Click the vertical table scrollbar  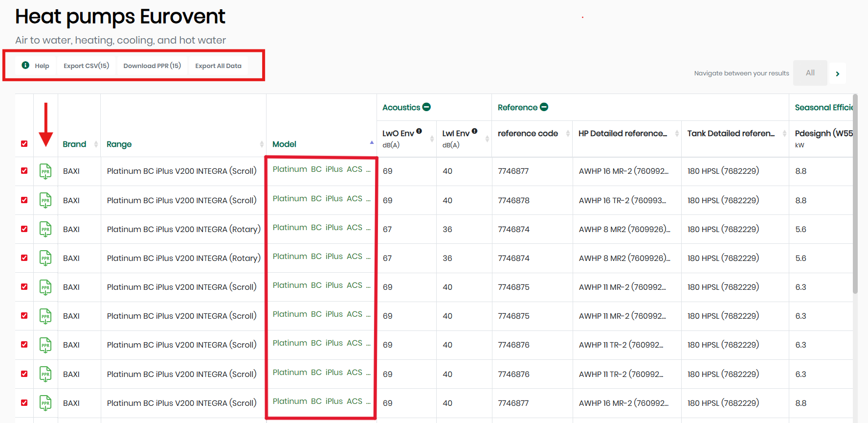pyautogui.click(x=855, y=194)
